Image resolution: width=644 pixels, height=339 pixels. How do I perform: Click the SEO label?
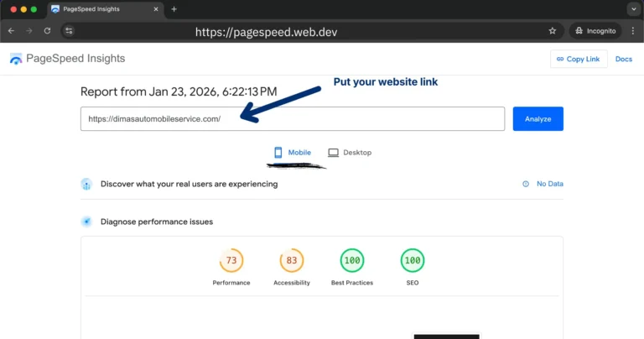tap(413, 283)
